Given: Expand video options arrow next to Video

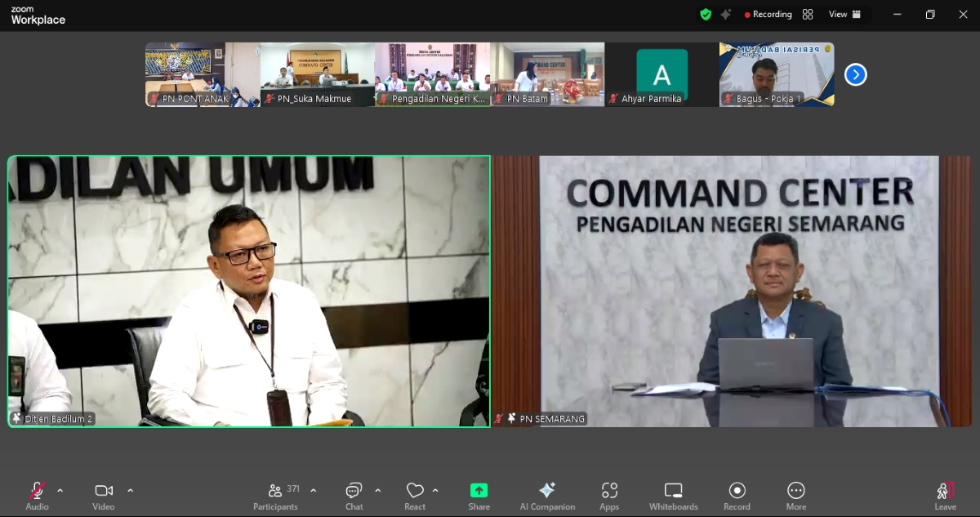Looking at the screenshot, I should click(130, 491).
